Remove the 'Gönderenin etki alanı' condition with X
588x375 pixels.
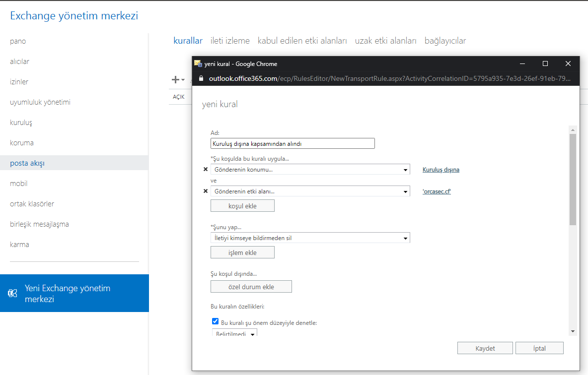coord(206,191)
